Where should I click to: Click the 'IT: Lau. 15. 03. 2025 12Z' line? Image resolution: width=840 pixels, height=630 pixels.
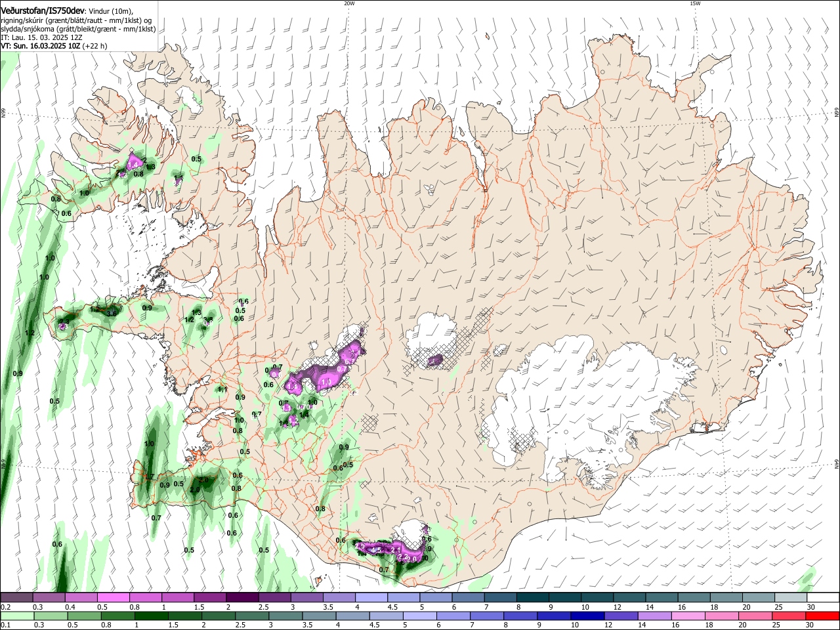(41, 37)
